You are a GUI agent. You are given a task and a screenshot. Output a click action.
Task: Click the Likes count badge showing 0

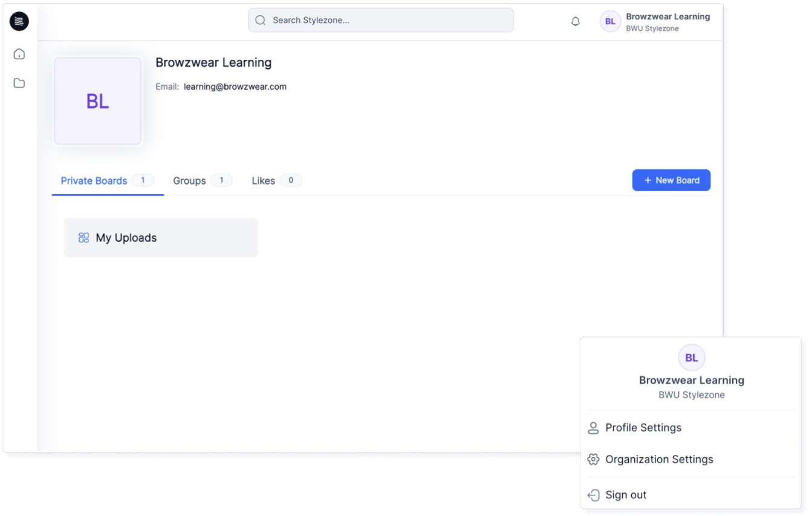click(x=291, y=180)
